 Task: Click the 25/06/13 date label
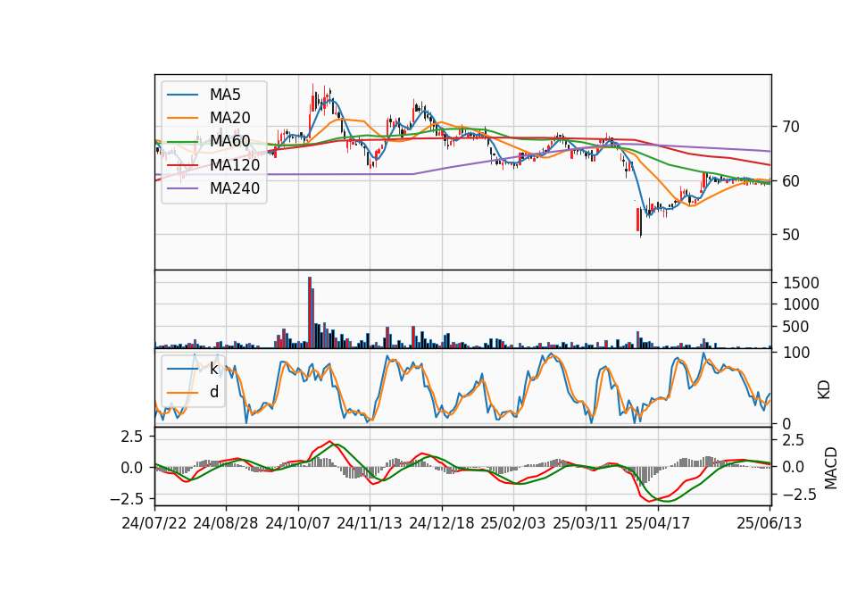[x=770, y=523]
